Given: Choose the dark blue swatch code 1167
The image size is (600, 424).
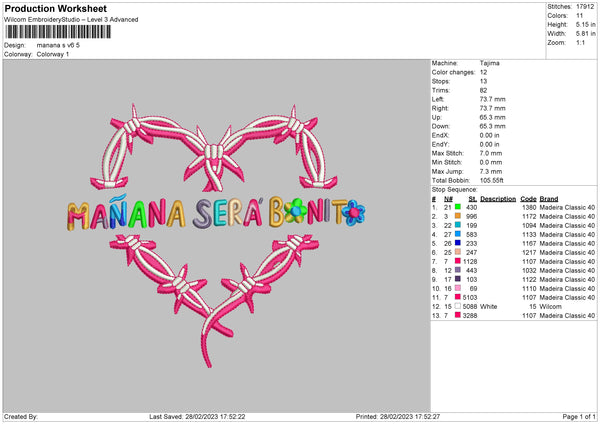Looking at the screenshot, I should click(x=459, y=244).
